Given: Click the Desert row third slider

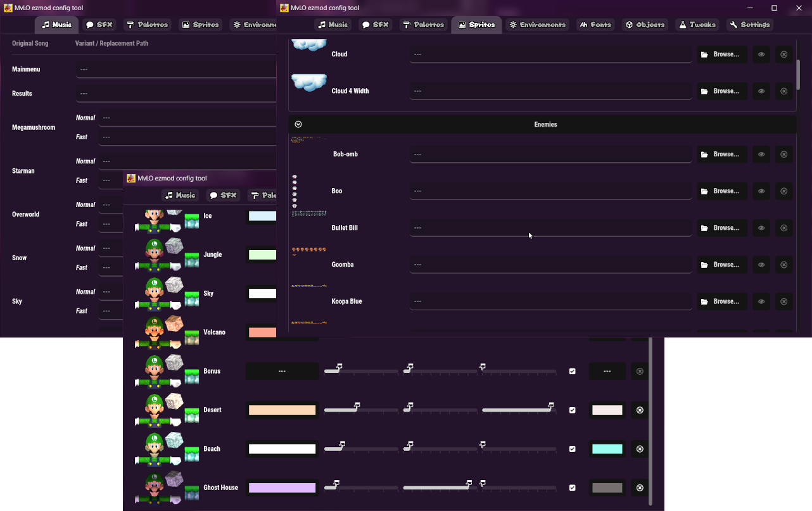Looking at the screenshot, I should 519,408.
